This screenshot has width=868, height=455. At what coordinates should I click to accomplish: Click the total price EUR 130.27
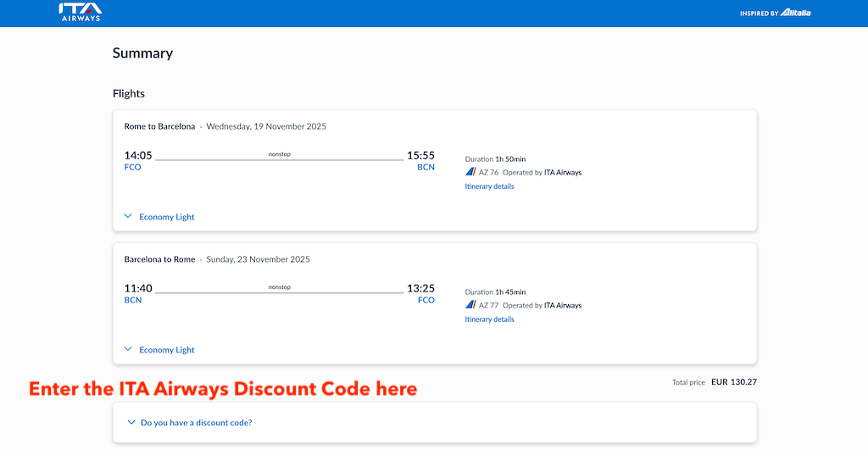(x=733, y=382)
